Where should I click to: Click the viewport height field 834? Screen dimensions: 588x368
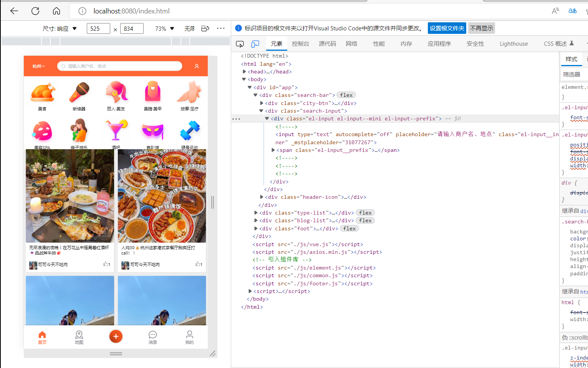pyautogui.click(x=132, y=28)
